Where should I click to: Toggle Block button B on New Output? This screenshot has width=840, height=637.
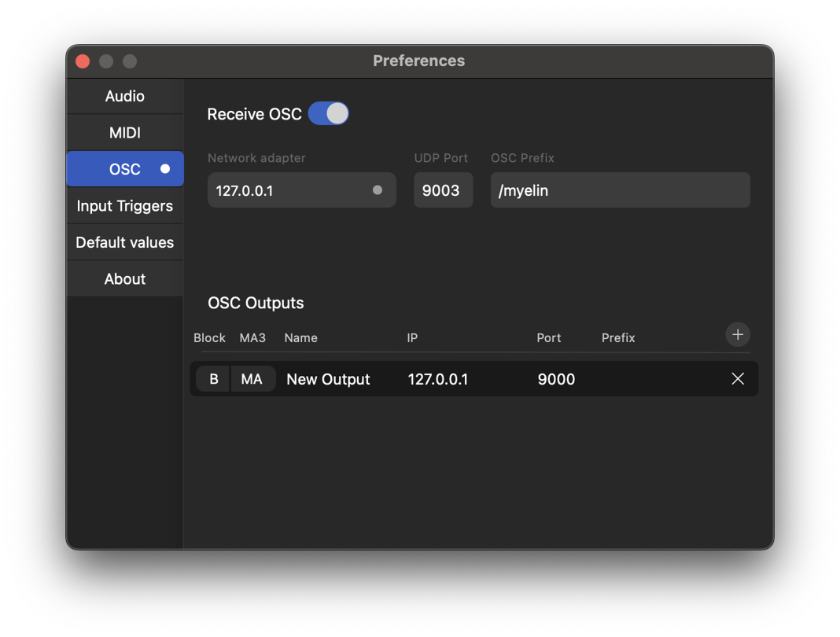(213, 379)
